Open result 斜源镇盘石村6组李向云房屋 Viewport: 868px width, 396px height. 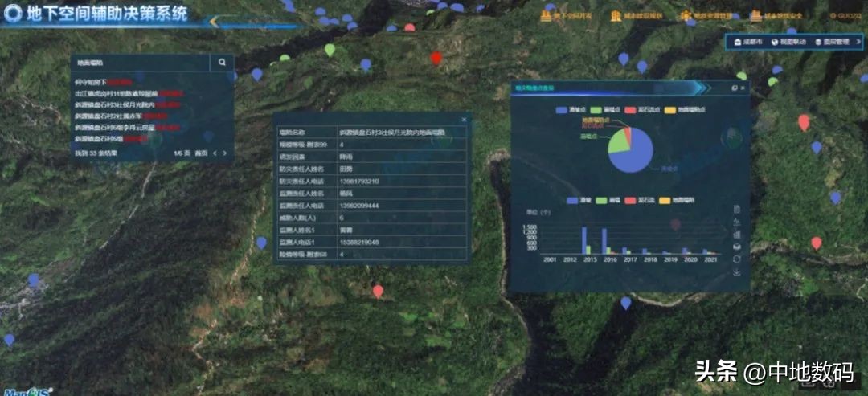click(128, 127)
